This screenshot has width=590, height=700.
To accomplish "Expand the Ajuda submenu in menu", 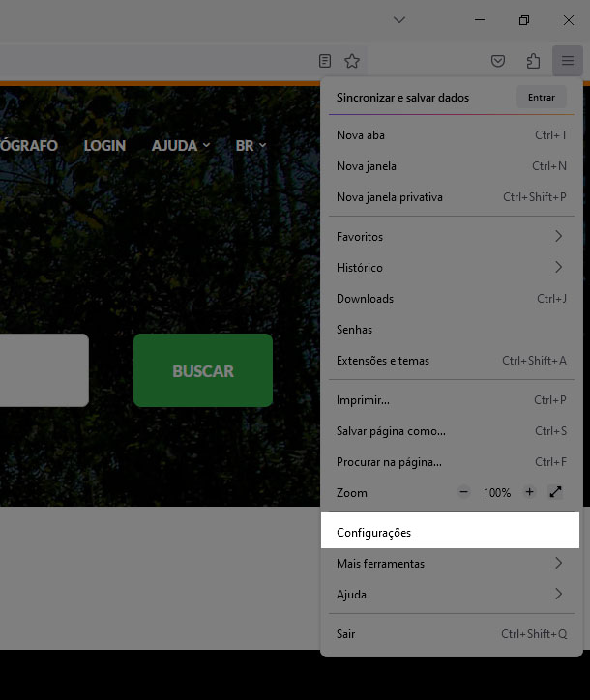I will coord(452,595).
